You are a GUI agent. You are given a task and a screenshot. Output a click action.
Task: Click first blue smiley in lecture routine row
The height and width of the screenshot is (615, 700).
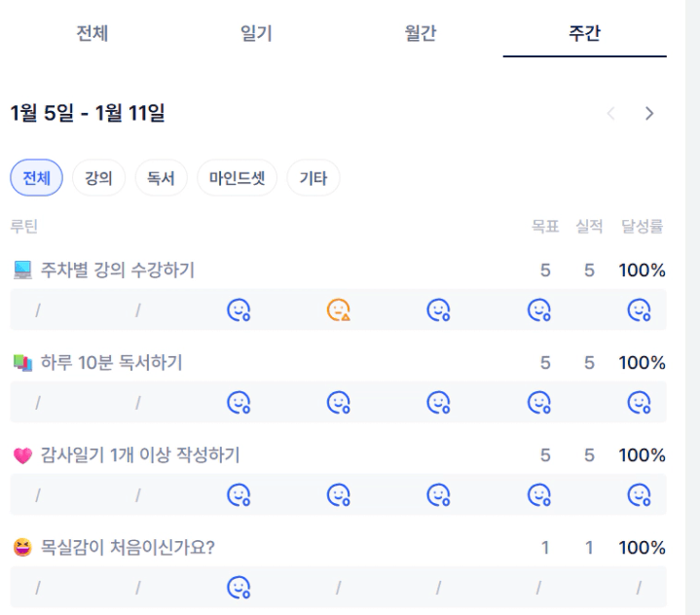pyautogui.click(x=238, y=310)
